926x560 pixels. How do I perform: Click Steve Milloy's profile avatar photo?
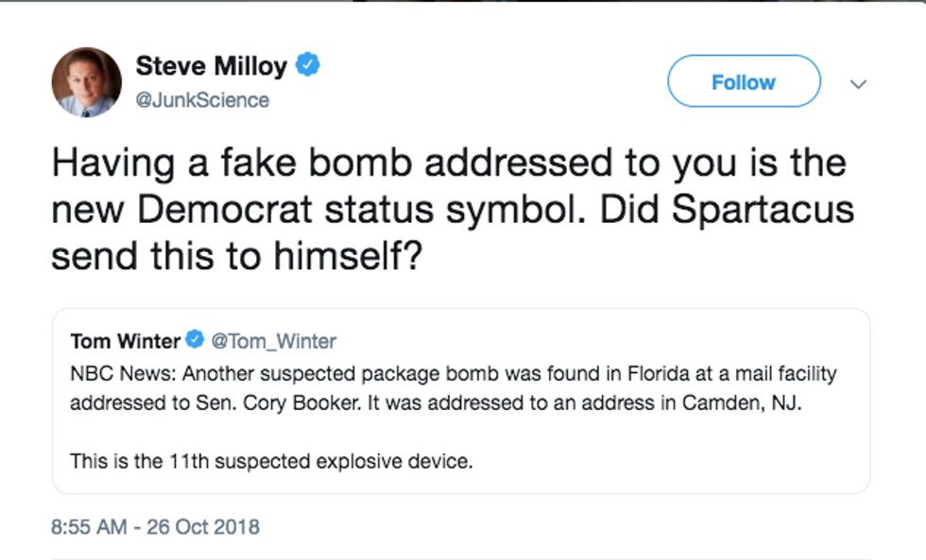(86, 82)
